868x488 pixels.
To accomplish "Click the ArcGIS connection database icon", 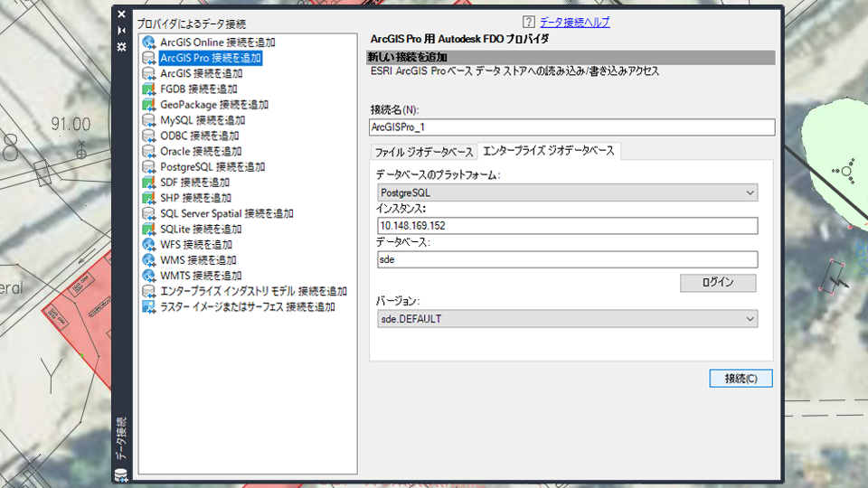I will (x=148, y=73).
